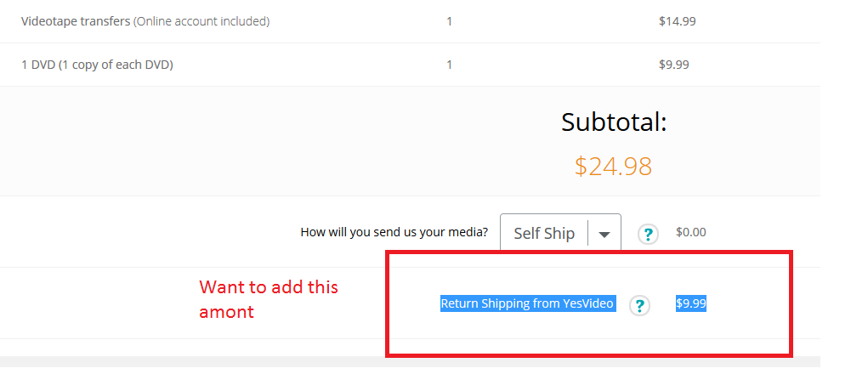Click the $24.98 subtotal amount

(613, 166)
